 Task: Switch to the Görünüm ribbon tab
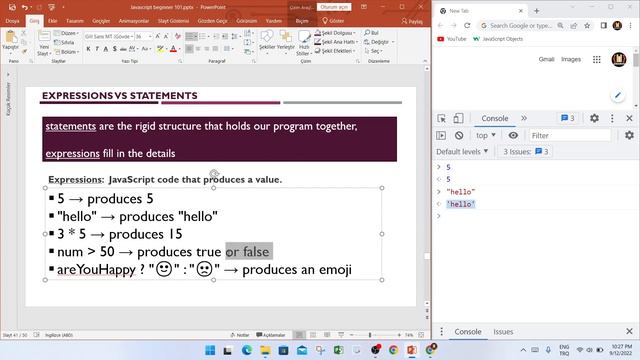247,21
